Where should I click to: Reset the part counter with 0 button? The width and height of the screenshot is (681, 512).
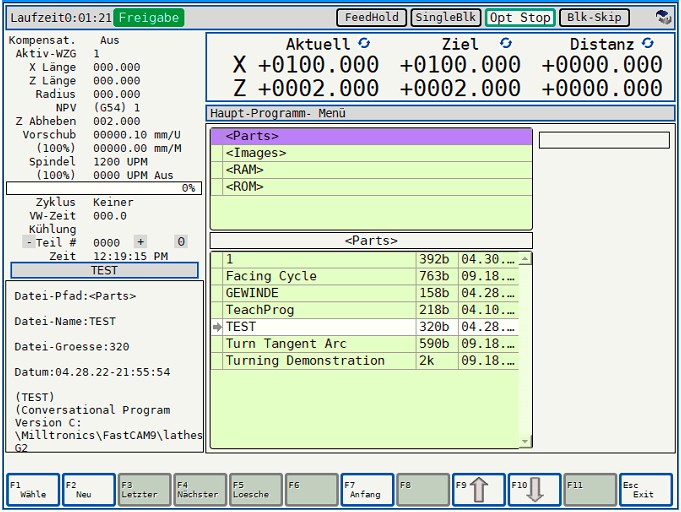click(181, 241)
